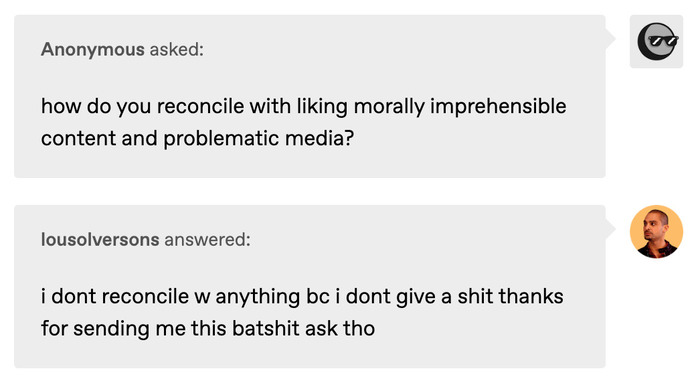Screen dimensions: 700x387
Task: Click the word "imprehensible" in the question
Action: (498, 106)
